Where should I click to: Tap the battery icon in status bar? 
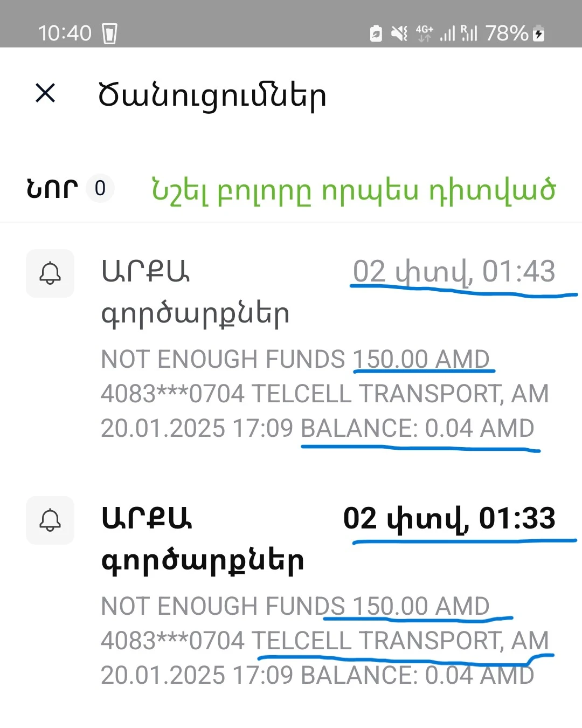pos(539,33)
